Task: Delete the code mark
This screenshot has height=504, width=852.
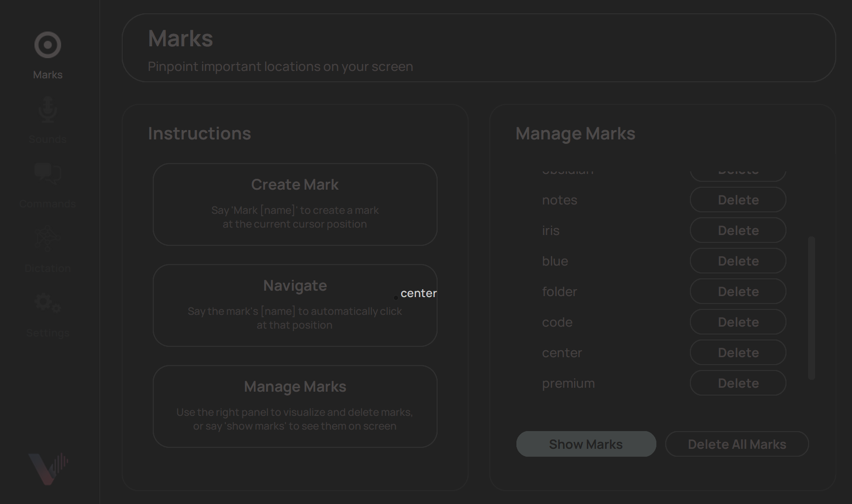Action: (x=738, y=322)
